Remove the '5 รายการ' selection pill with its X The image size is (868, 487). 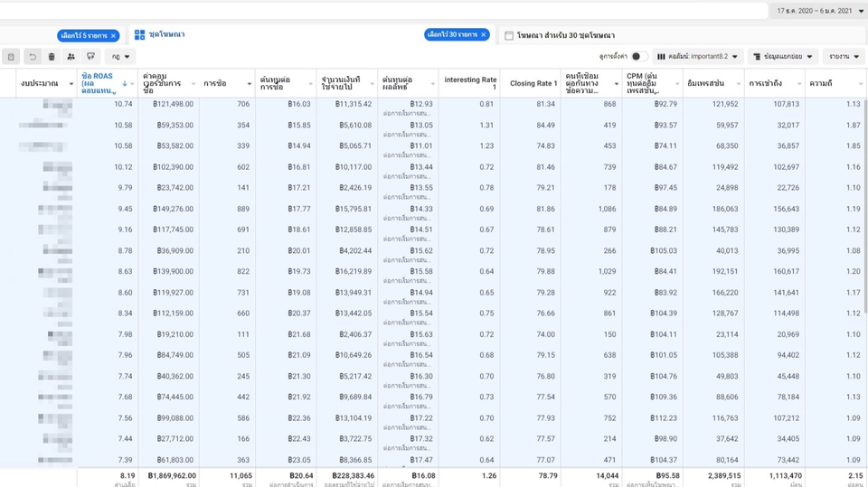click(114, 35)
